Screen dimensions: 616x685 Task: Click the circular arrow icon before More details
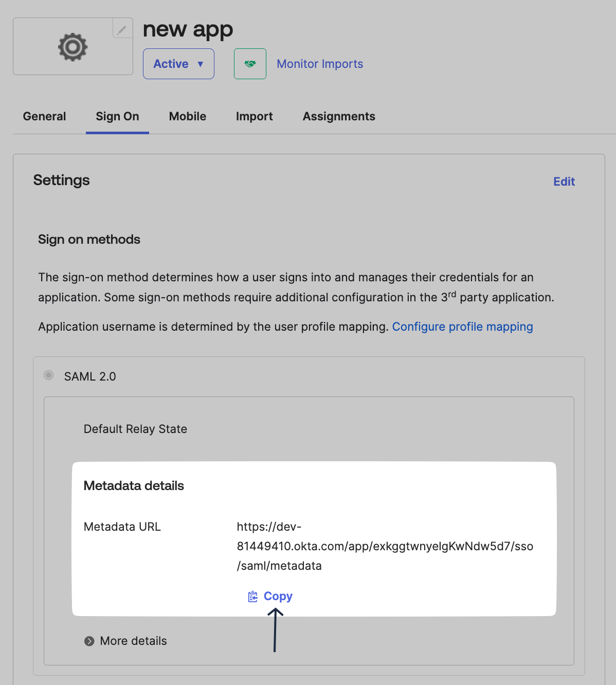coord(90,641)
